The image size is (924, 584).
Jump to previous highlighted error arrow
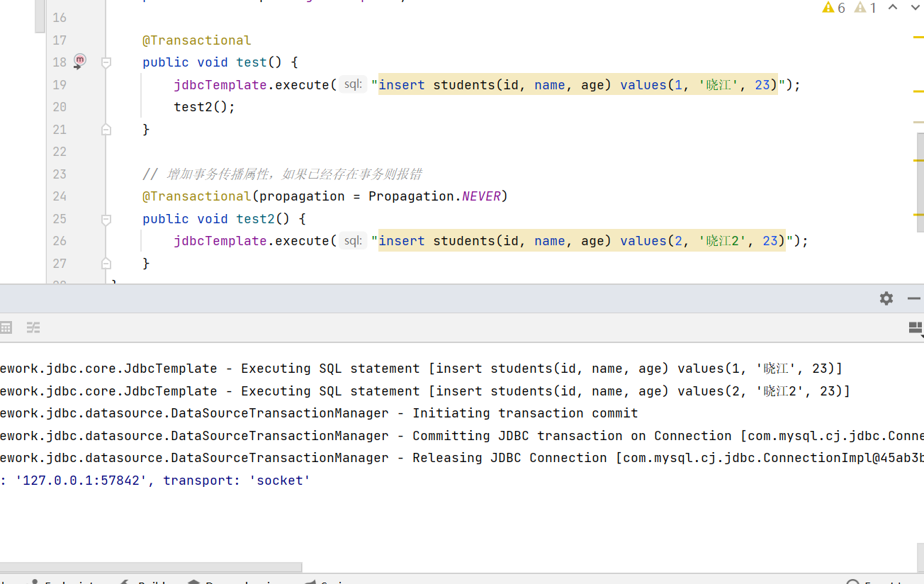tap(893, 8)
